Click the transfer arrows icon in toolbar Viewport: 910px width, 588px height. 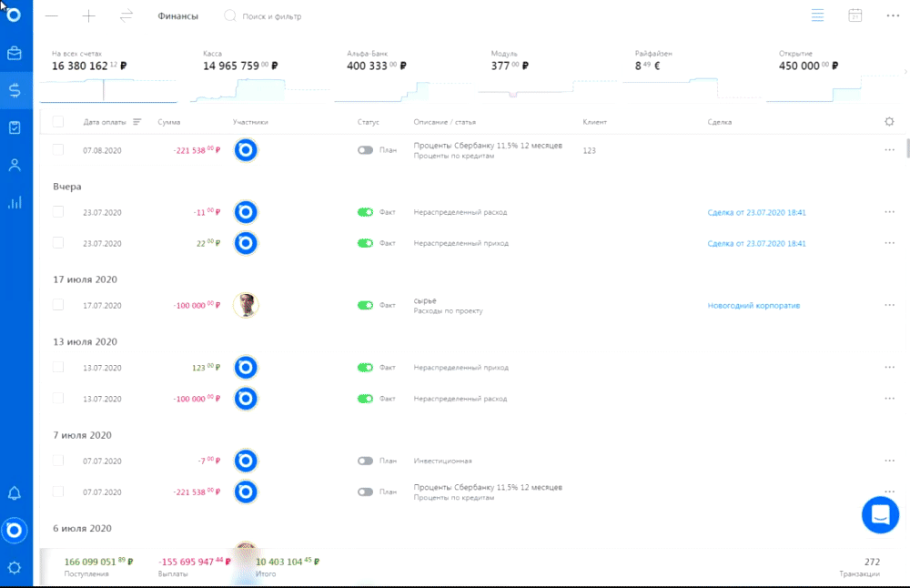coord(126,16)
